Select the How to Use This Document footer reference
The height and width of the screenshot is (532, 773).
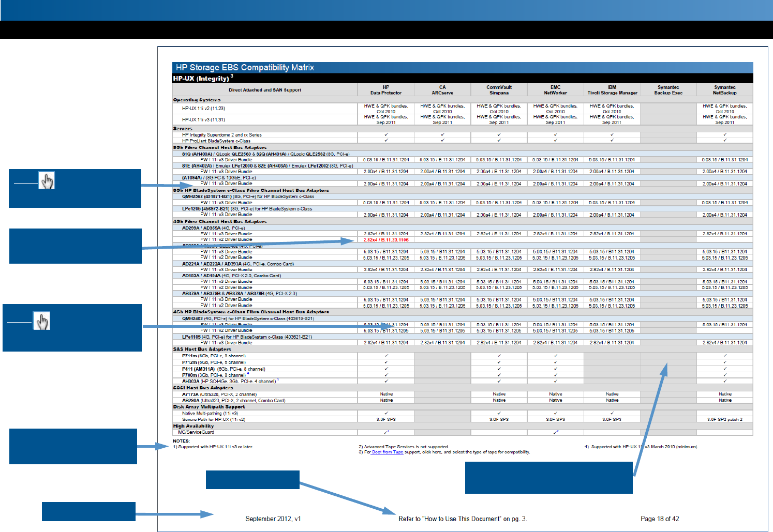click(463, 519)
